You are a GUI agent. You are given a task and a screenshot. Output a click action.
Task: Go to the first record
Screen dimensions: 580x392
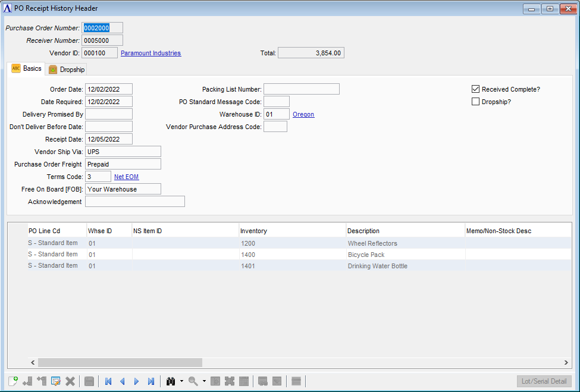[108, 381]
